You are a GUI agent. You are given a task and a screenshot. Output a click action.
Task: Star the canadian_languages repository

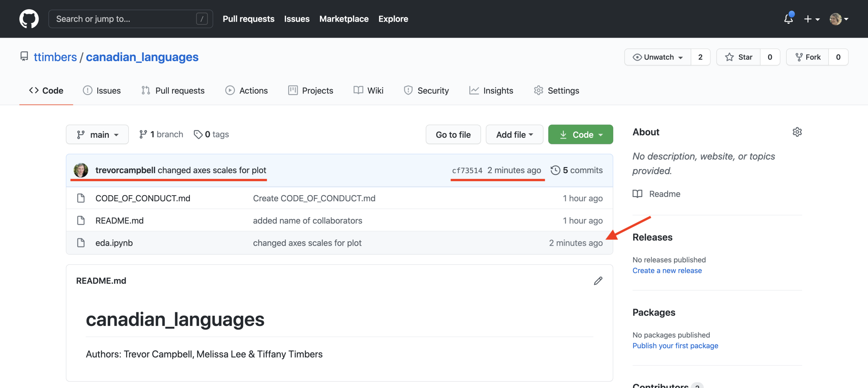[x=738, y=57]
